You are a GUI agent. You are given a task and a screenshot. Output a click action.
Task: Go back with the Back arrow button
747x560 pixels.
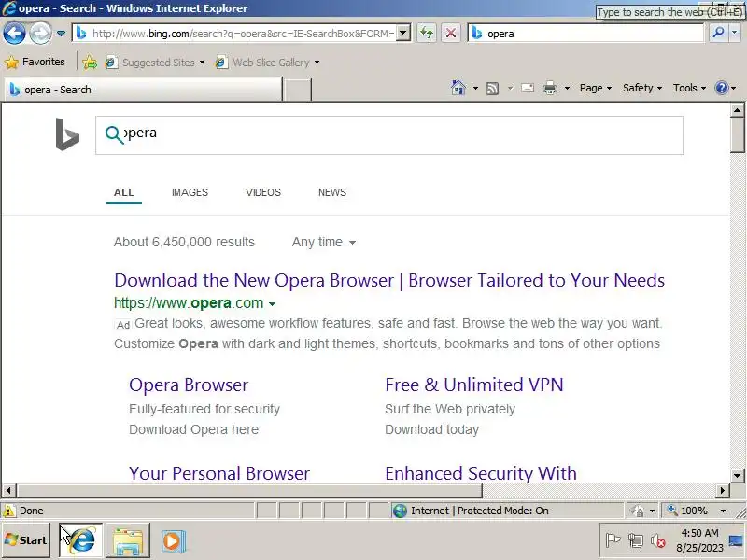(14, 34)
